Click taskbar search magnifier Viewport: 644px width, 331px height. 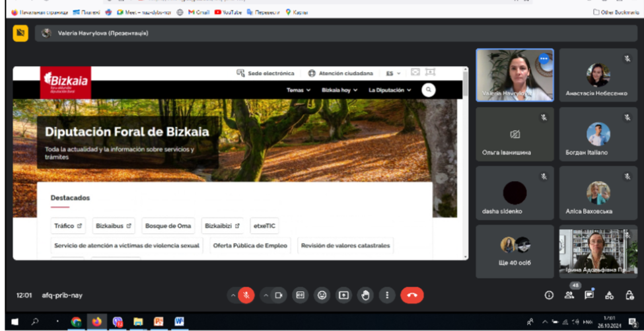pyautogui.click(x=35, y=322)
